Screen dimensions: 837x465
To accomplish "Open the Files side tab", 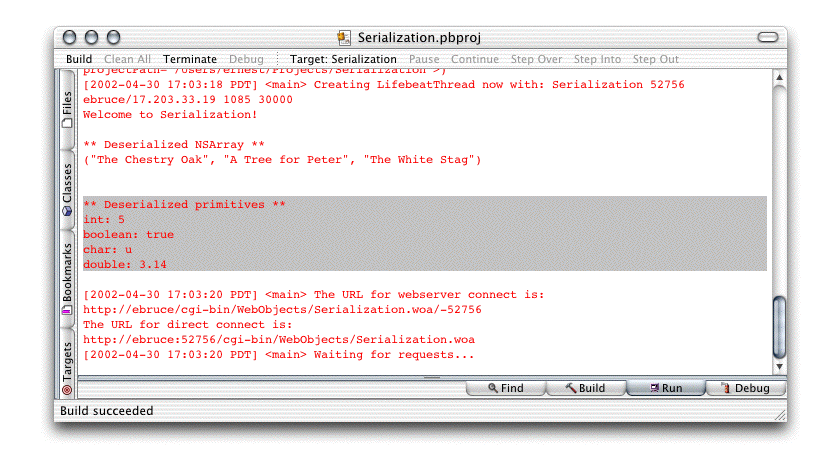I will tap(67, 109).
